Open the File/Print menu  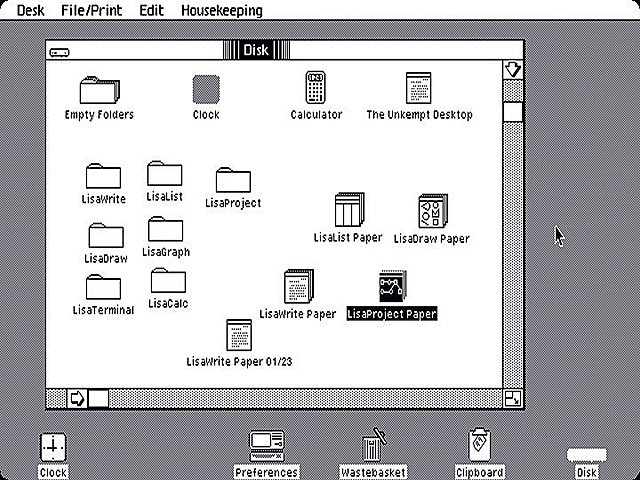[x=91, y=10]
